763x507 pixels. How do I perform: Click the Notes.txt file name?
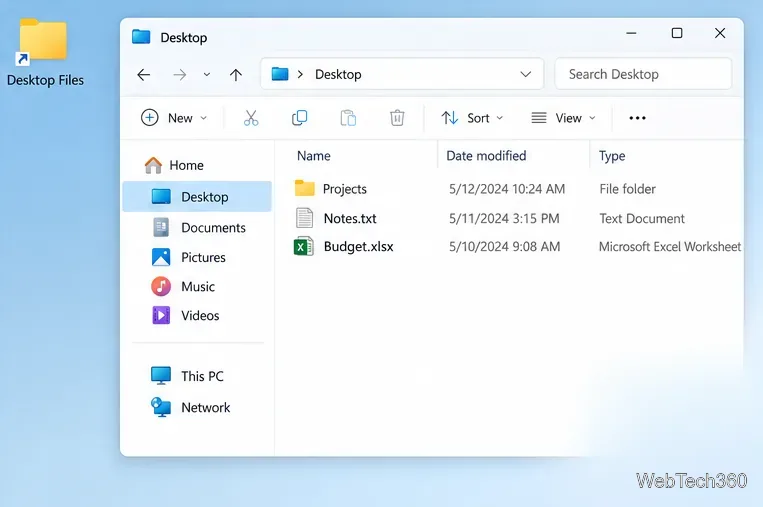tap(350, 218)
